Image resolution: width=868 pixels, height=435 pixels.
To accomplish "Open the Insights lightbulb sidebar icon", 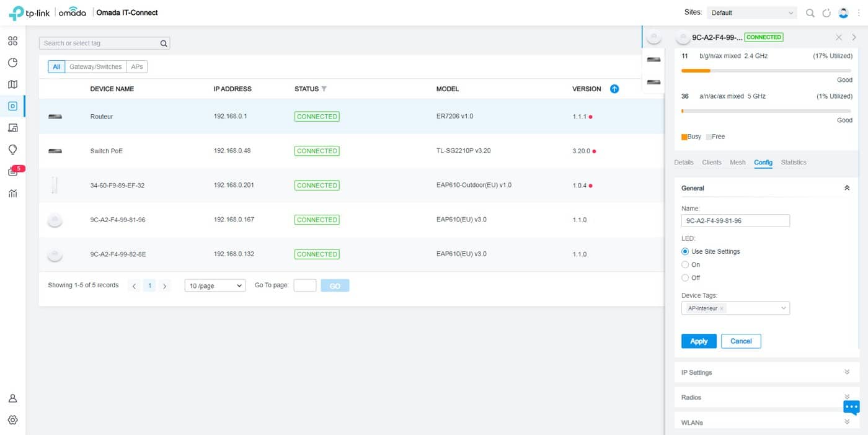I will (x=12, y=150).
